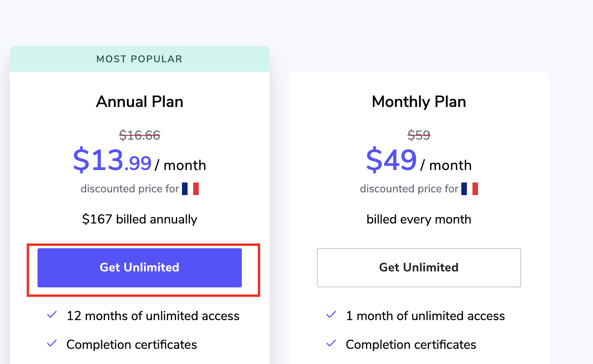The image size is (593, 364).
Task: Click checkmark beside Monthly Plan completion certificates
Action: click(x=331, y=343)
